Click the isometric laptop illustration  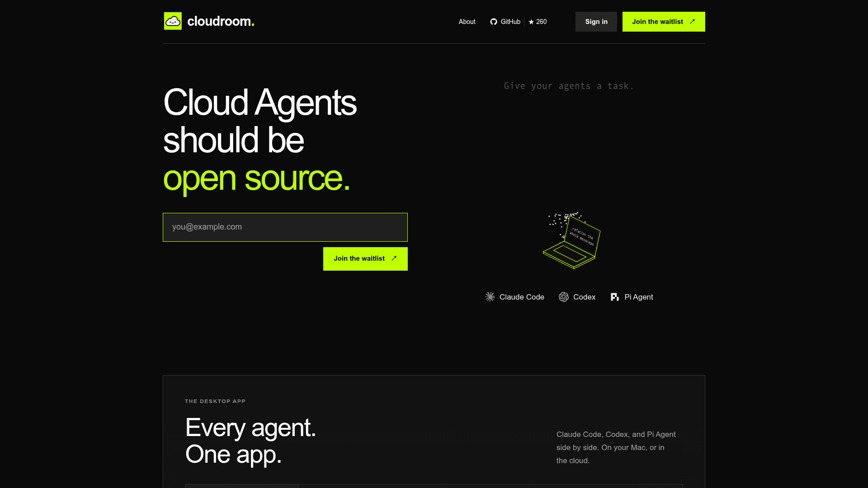pyautogui.click(x=572, y=240)
